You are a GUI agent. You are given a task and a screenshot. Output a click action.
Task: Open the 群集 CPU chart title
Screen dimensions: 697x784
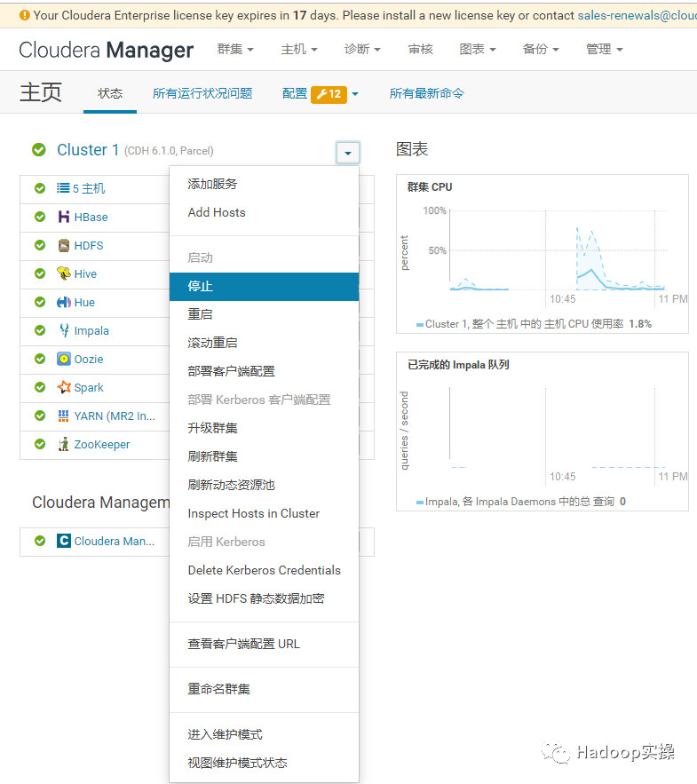[430, 187]
